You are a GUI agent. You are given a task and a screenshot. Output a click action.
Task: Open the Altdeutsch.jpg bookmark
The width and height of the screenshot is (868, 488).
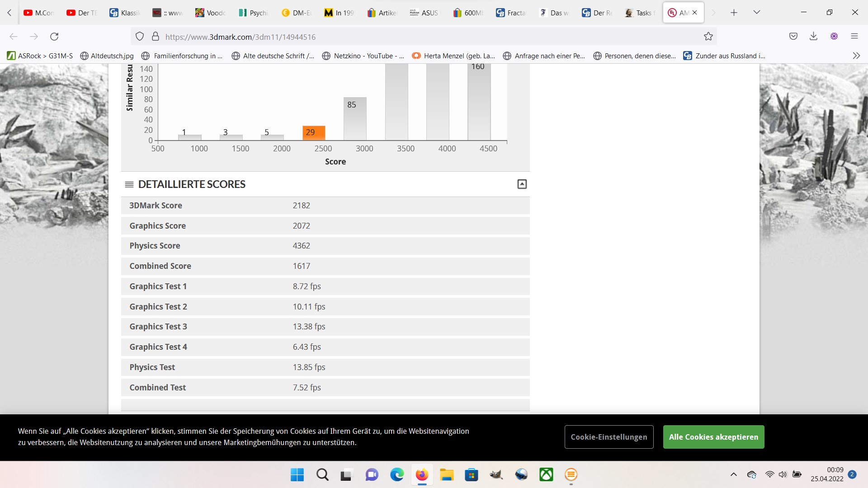107,56
